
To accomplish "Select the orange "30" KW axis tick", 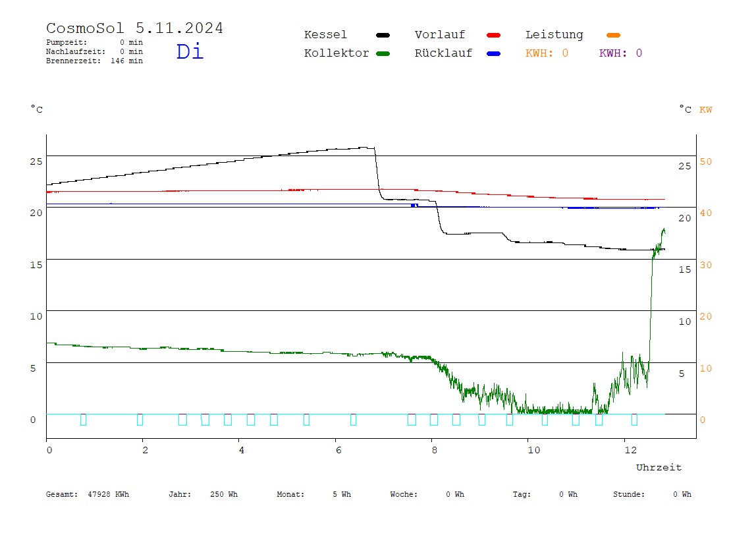I will tap(705, 265).
